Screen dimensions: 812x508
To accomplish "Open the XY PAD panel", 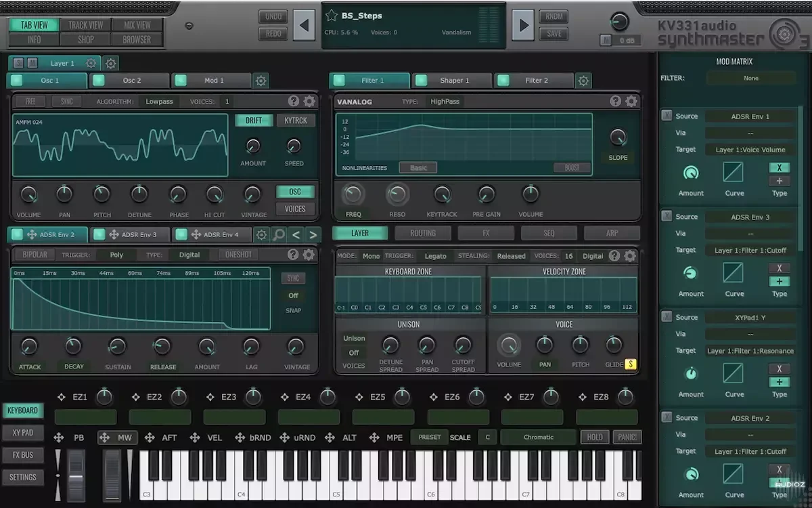I will pos(22,432).
